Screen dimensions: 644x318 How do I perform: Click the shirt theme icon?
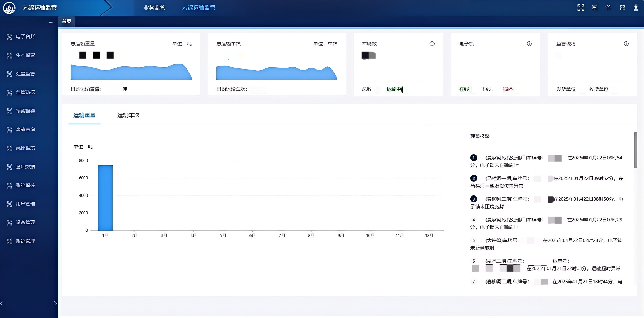coord(608,8)
